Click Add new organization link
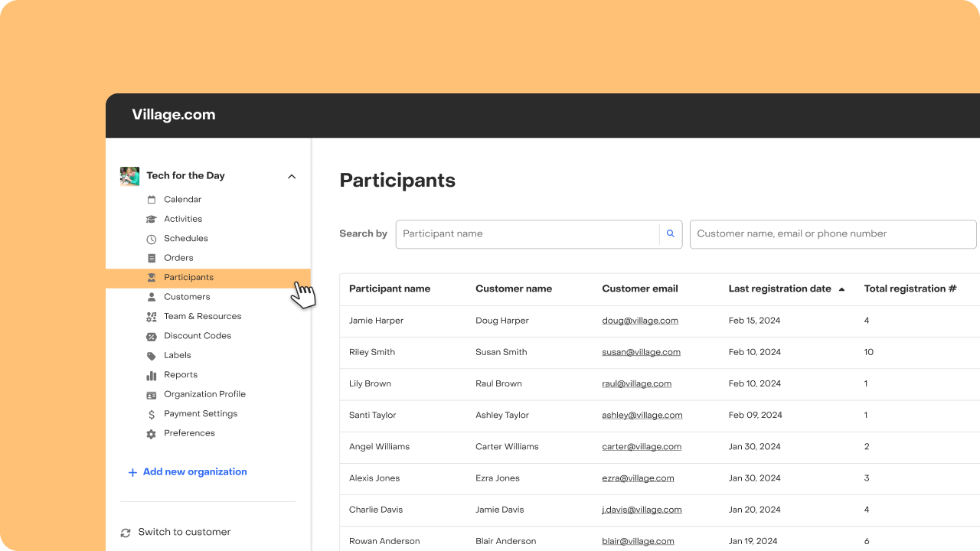 coord(195,472)
